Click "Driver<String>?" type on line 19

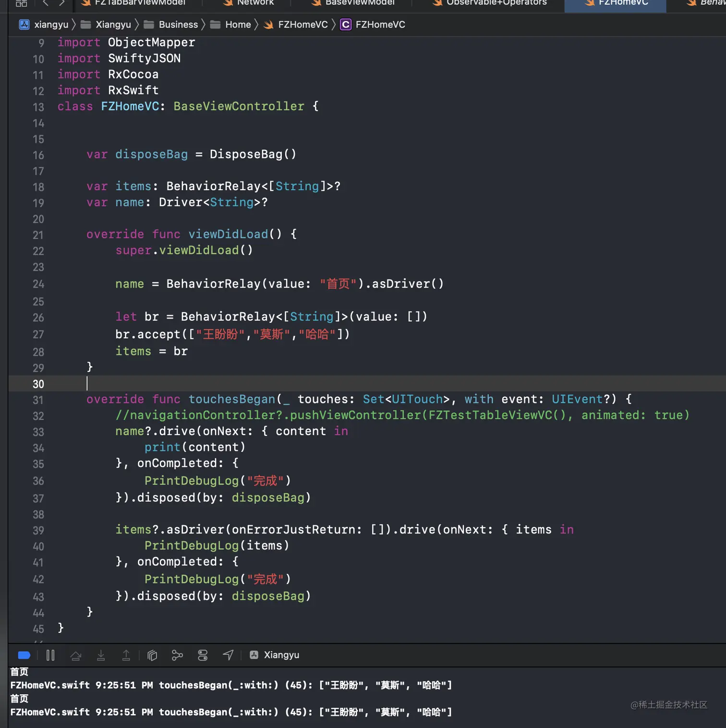213,202
